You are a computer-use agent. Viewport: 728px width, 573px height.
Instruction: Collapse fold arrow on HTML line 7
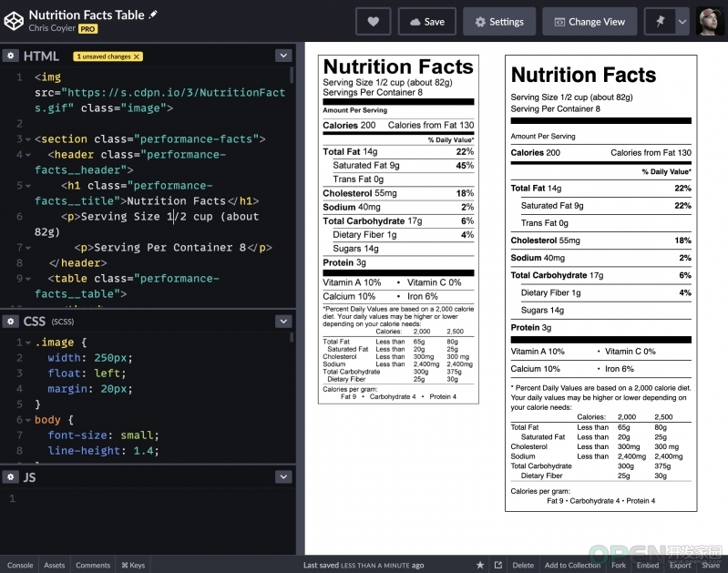[x=28, y=248]
